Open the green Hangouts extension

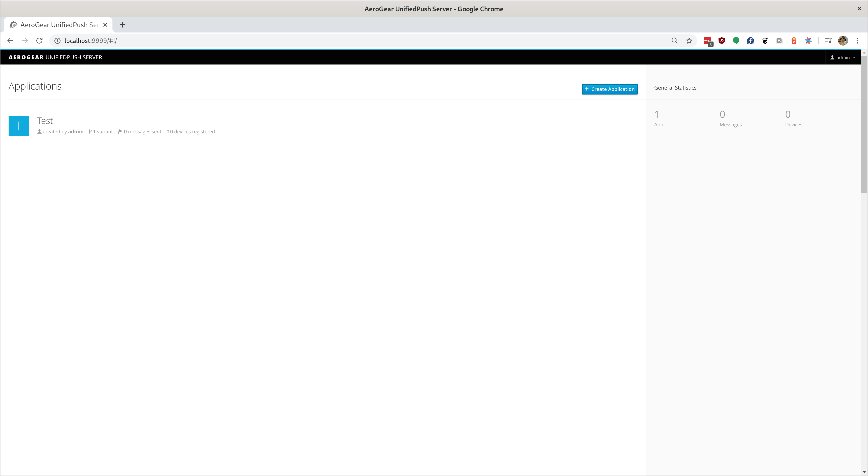[x=736, y=41]
